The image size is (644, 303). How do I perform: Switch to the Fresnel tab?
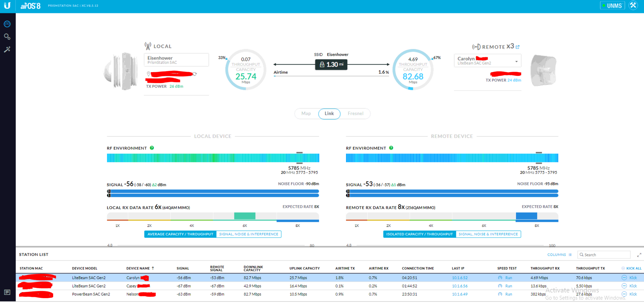pyautogui.click(x=355, y=114)
